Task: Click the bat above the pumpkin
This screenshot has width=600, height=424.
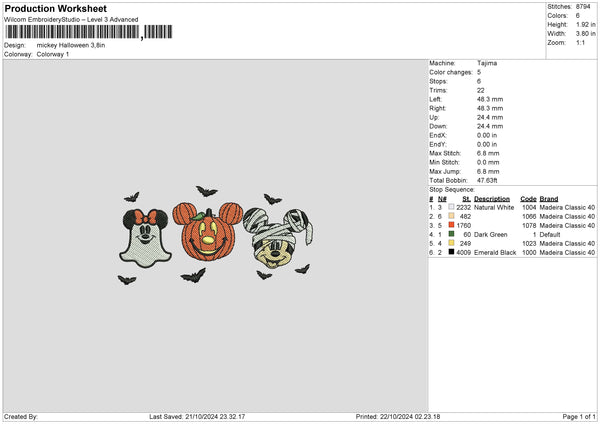Action: click(207, 191)
